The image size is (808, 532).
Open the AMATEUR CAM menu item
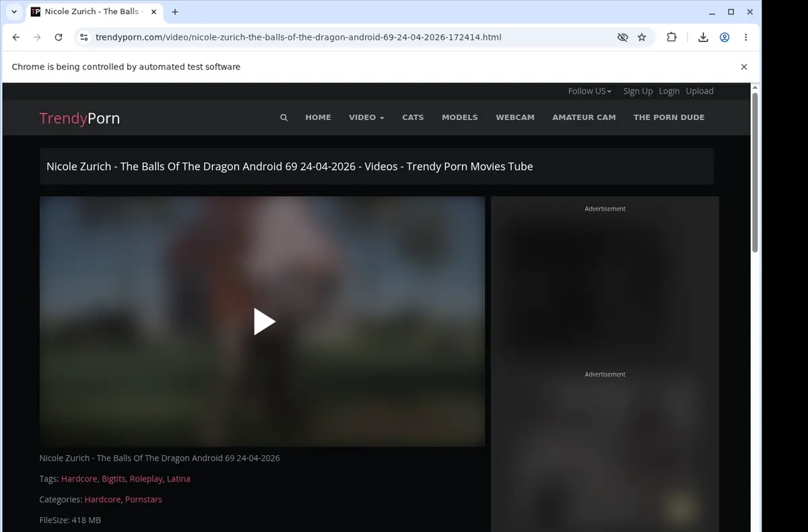(584, 117)
